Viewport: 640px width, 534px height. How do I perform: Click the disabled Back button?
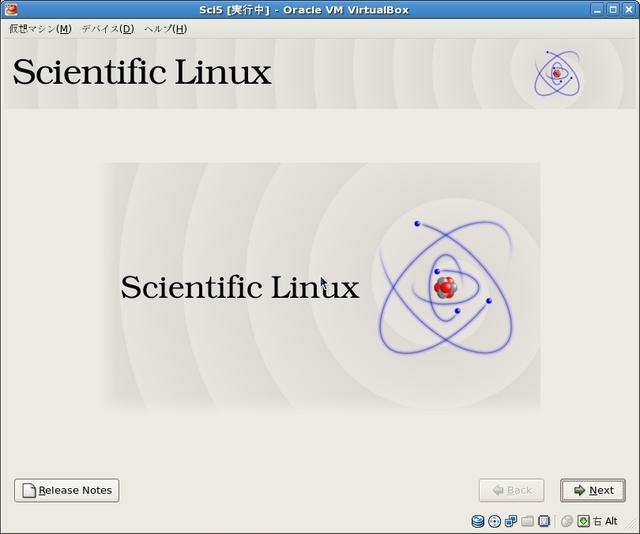click(511, 490)
